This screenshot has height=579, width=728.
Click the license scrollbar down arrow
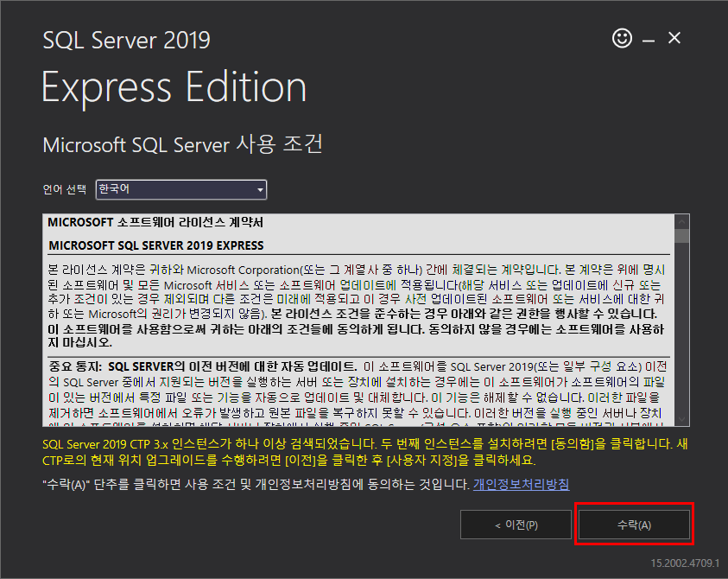(681, 418)
